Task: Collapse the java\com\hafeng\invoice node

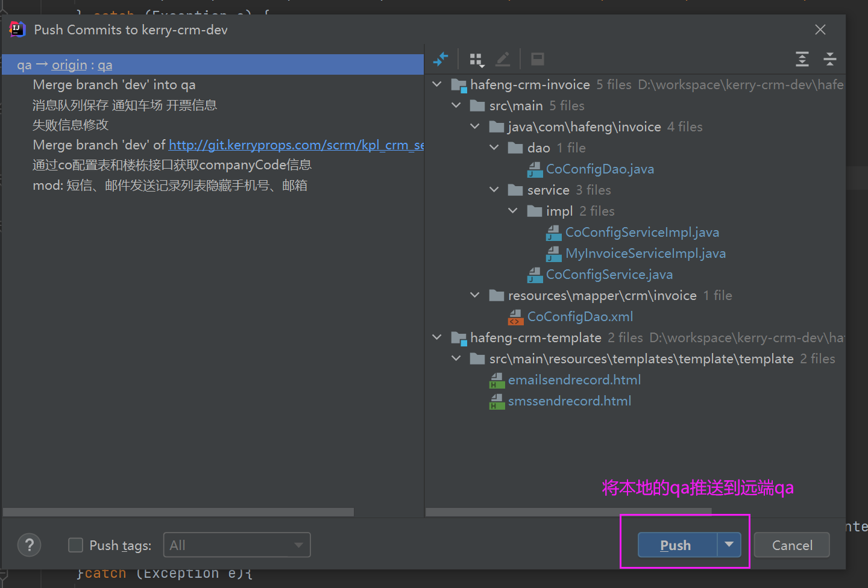Action: tap(475, 127)
